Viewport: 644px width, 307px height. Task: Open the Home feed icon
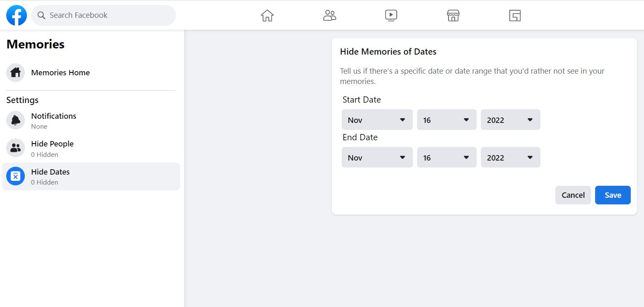(x=267, y=15)
